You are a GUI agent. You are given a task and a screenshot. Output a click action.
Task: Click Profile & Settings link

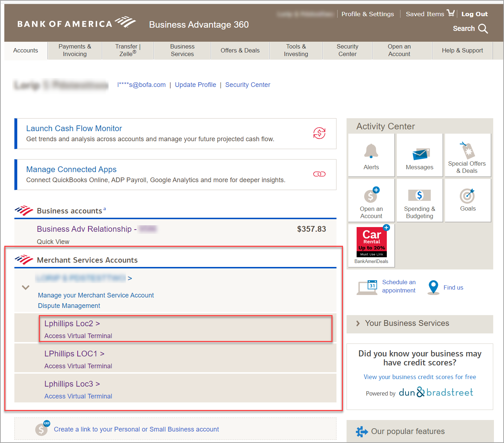[x=368, y=14]
